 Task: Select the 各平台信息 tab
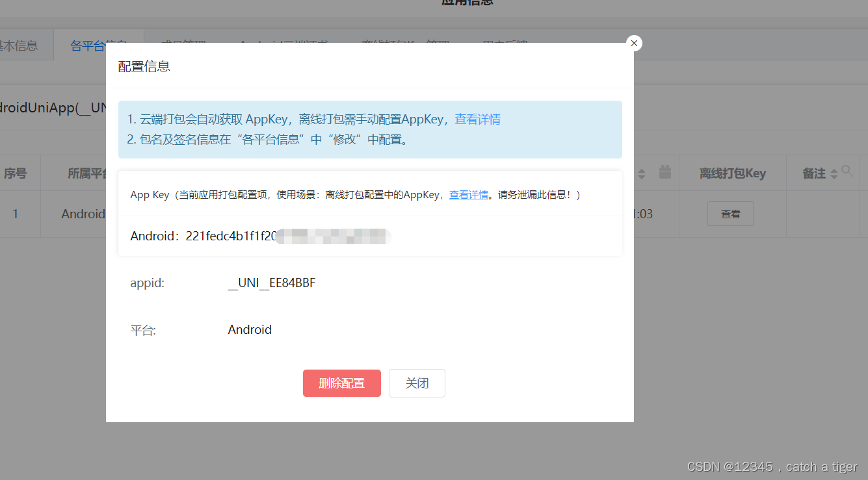pyautogui.click(x=98, y=47)
